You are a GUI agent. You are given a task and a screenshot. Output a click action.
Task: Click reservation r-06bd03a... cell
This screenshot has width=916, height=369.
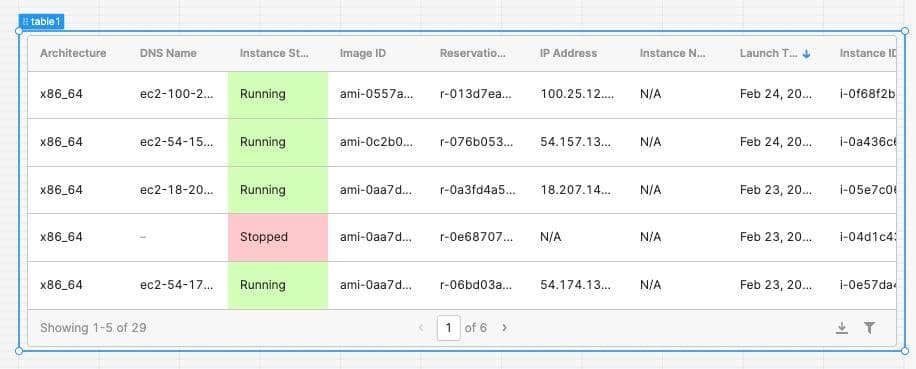pos(476,285)
